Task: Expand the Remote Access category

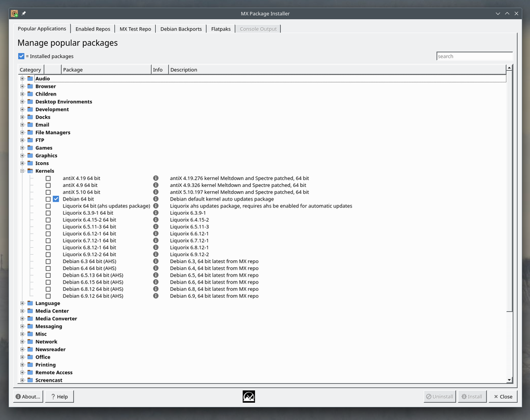Action: coord(23,372)
